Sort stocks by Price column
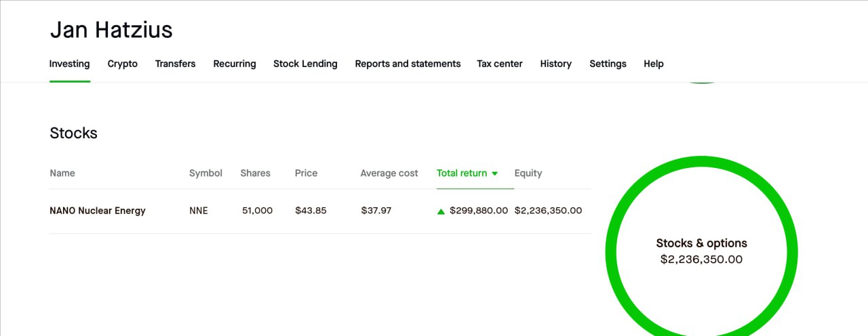Viewport: 868px width, 336px height. point(306,173)
